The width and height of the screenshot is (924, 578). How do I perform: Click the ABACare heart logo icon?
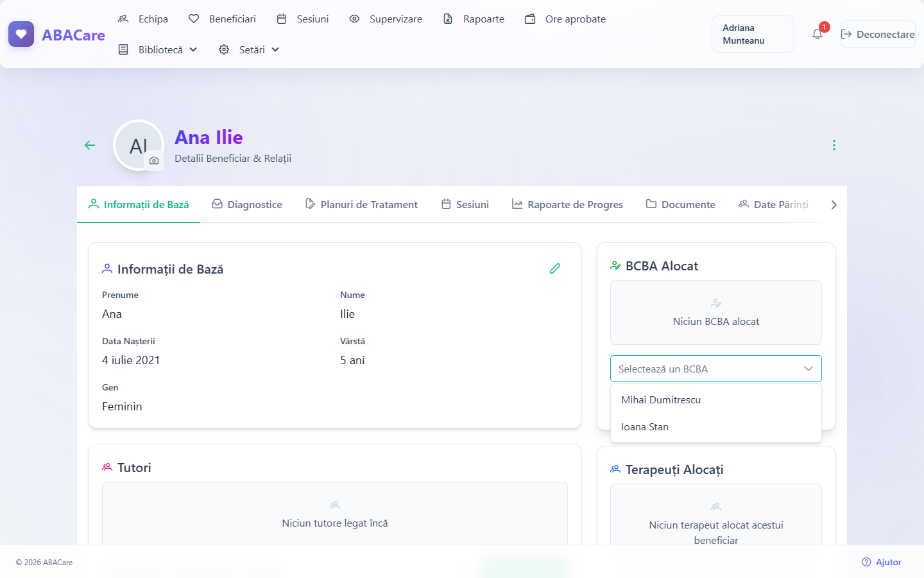point(21,34)
